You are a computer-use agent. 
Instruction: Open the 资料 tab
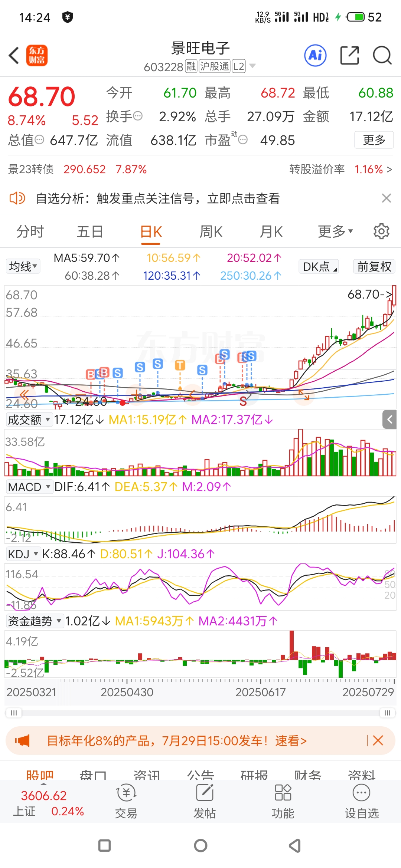(x=362, y=775)
